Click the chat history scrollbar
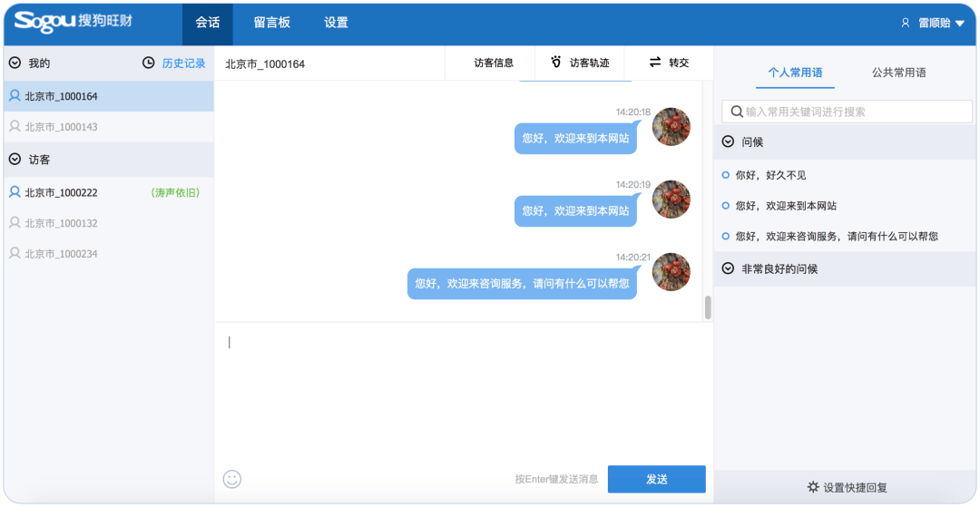 [708, 307]
